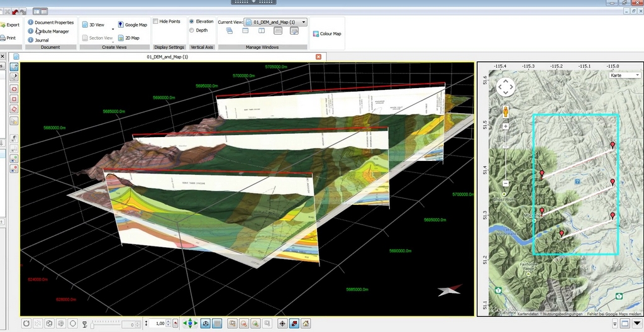Toggle the grid display icon in bottom toolbar
The width and height of the screenshot is (644, 332).
pyautogui.click(x=216, y=324)
